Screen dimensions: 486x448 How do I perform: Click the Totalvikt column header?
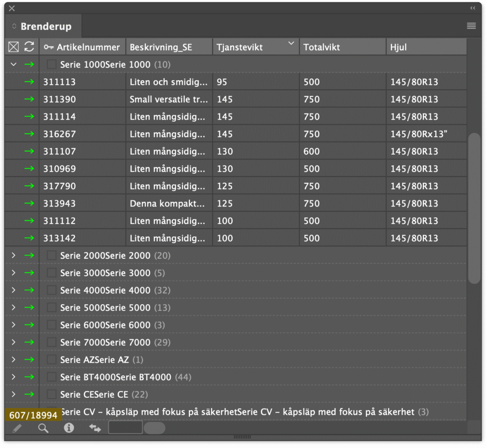(342, 47)
